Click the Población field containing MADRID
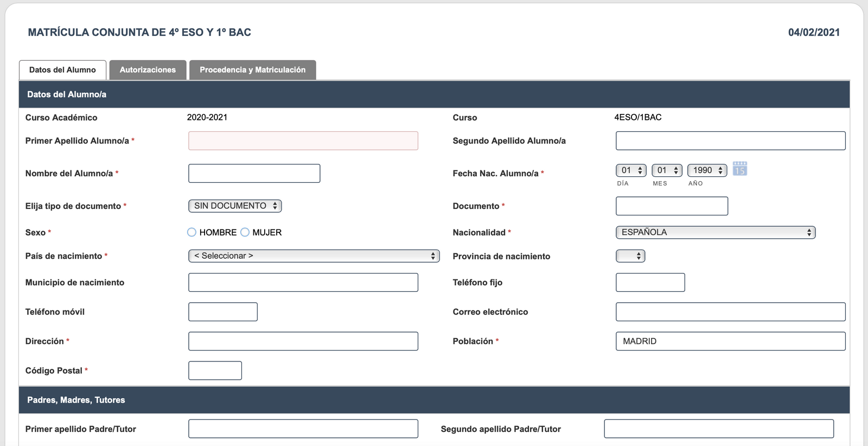 point(730,341)
